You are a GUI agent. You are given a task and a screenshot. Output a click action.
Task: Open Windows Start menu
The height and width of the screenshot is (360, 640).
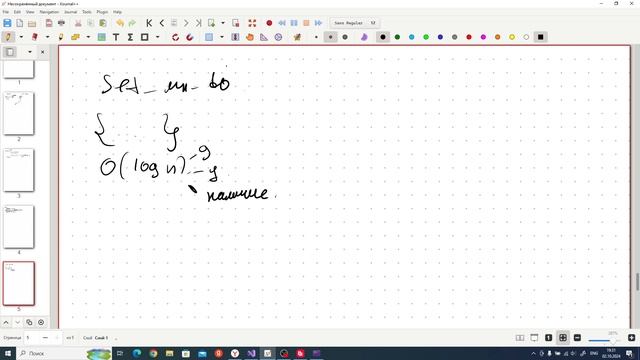(8, 353)
